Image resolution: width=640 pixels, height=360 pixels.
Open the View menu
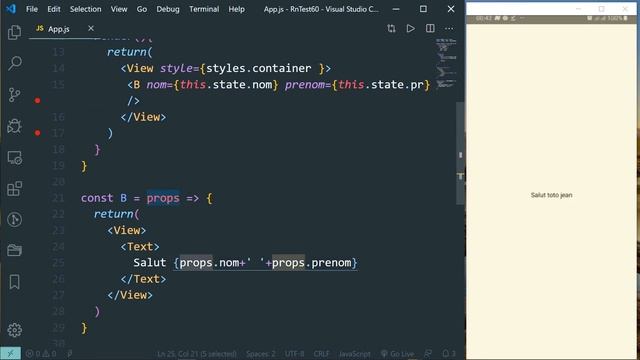coord(119,9)
